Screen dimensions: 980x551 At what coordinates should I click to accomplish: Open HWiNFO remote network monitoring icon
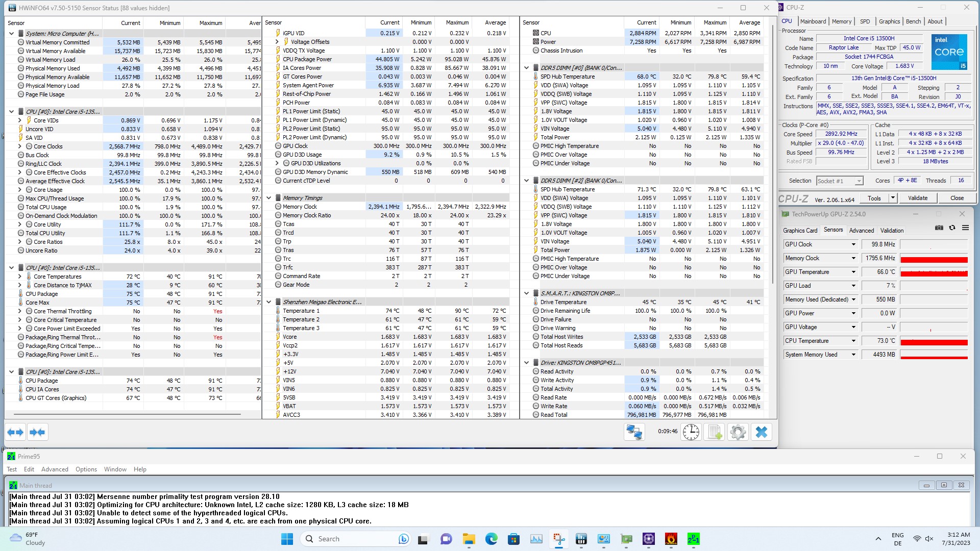click(634, 432)
